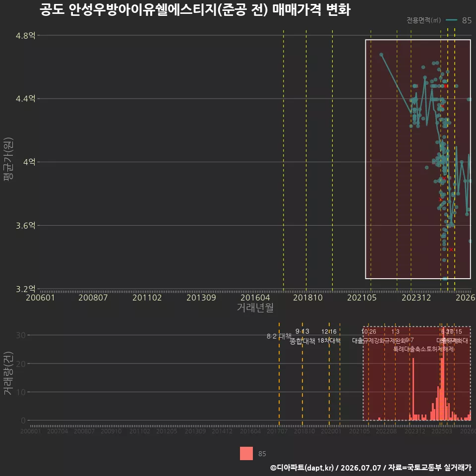Screen dimensions: 476x476
Task: Select 200807 on the price chart axis
Action: [93, 297]
